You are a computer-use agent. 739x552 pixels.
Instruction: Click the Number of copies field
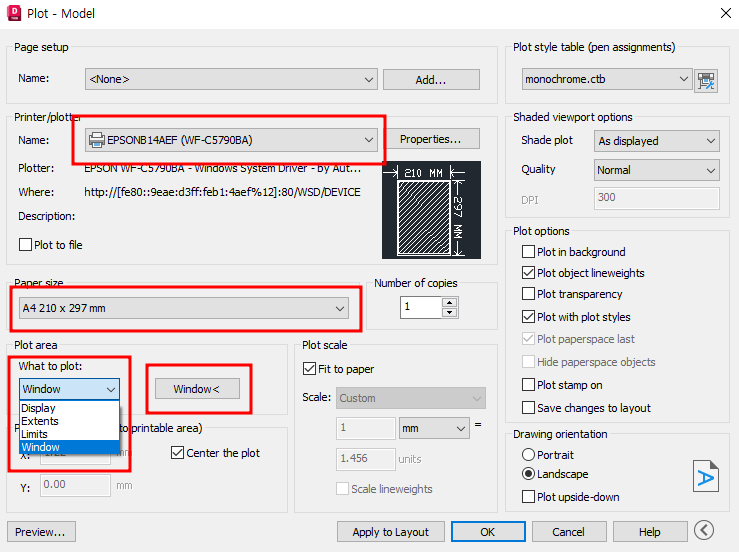click(421, 307)
